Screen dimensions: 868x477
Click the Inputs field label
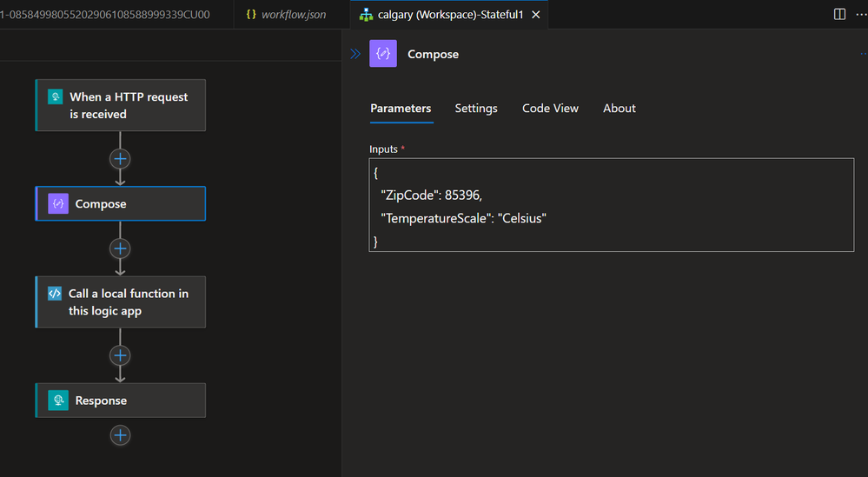point(384,149)
